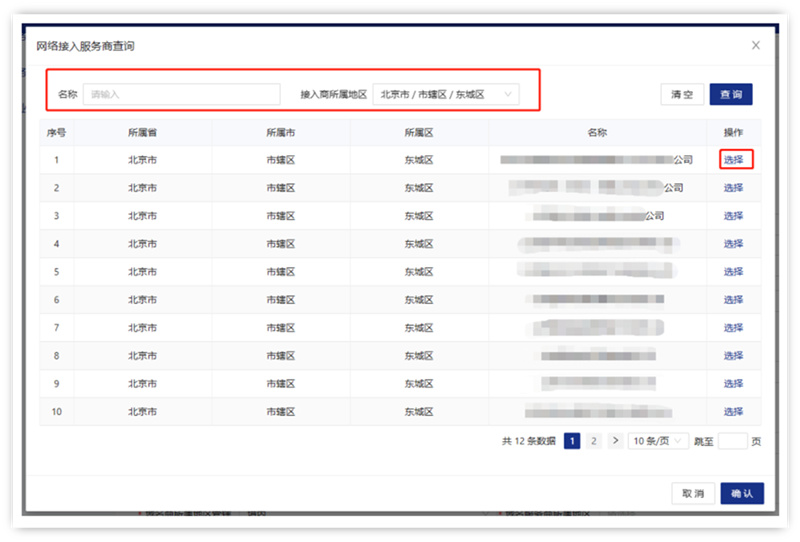Click 选择 for row 3
Image resolution: width=800 pixels, height=542 pixels.
[734, 216]
